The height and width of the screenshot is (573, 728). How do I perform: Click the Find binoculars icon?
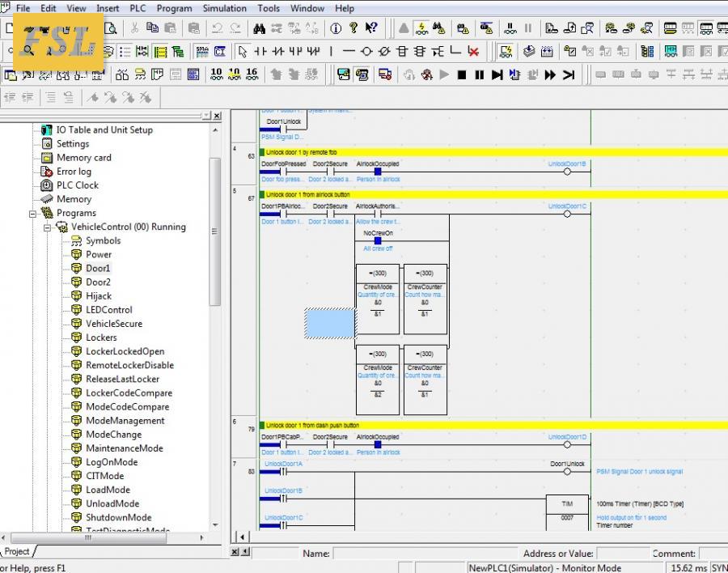click(x=259, y=28)
